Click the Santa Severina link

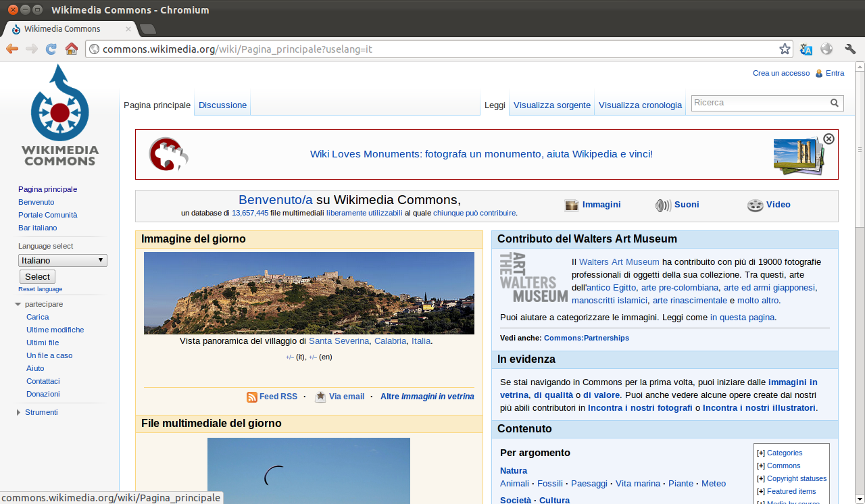(339, 341)
